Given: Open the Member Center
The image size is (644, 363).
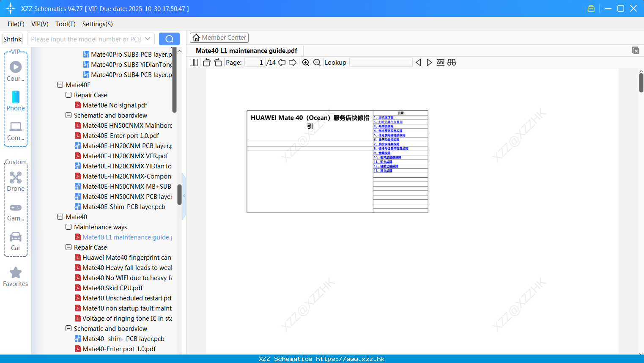Looking at the screenshot, I should click(219, 38).
